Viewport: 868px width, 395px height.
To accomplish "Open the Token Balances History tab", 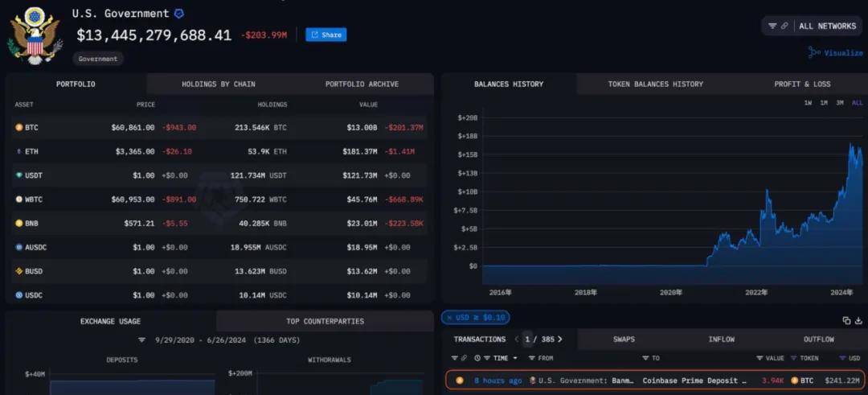I will 655,84.
